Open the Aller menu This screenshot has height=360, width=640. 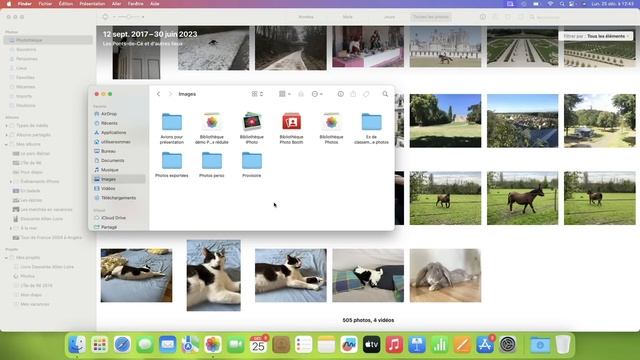point(116,4)
